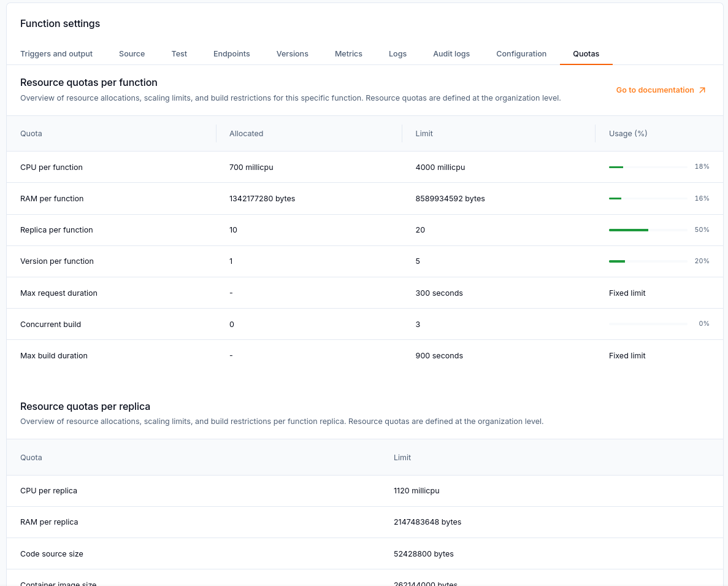The width and height of the screenshot is (728, 586).
Task: Switch to the Source tab
Action: point(132,54)
